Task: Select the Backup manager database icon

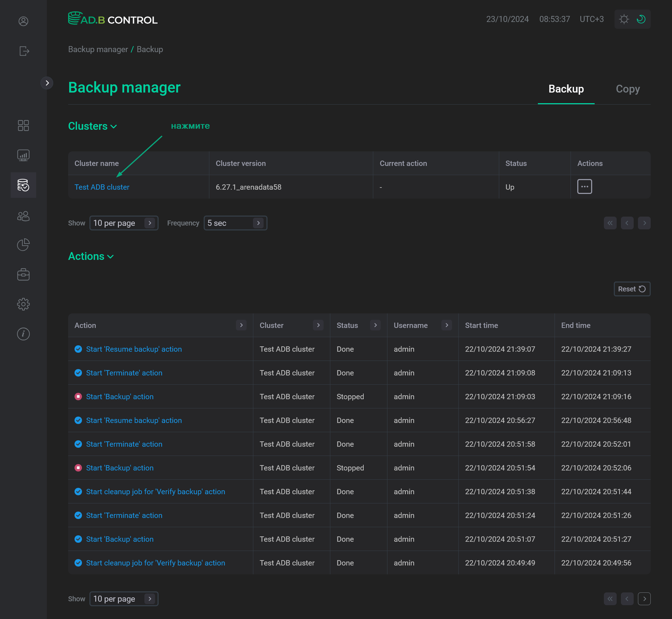Action: point(23,185)
